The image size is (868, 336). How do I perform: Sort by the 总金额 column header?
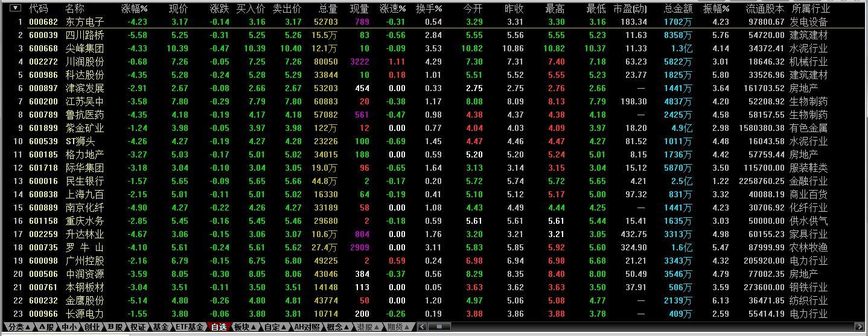pos(677,8)
